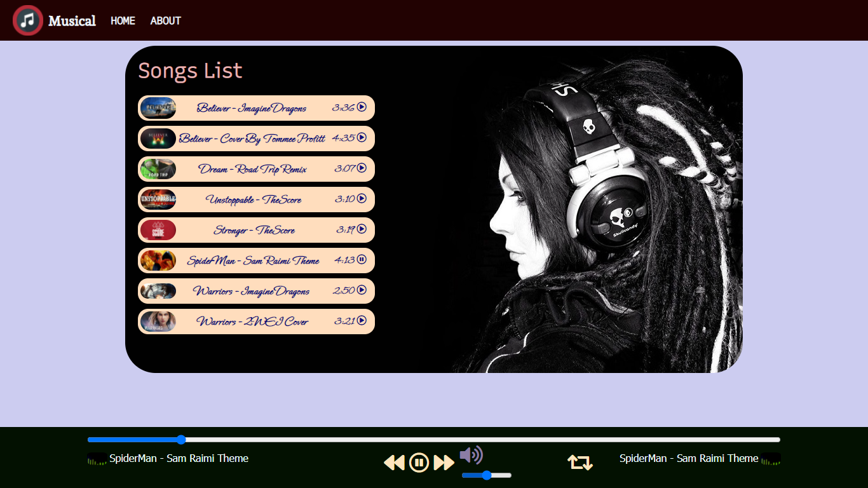Select the rewind control in the bottom player
This screenshot has width=868, height=488.
[x=394, y=463]
